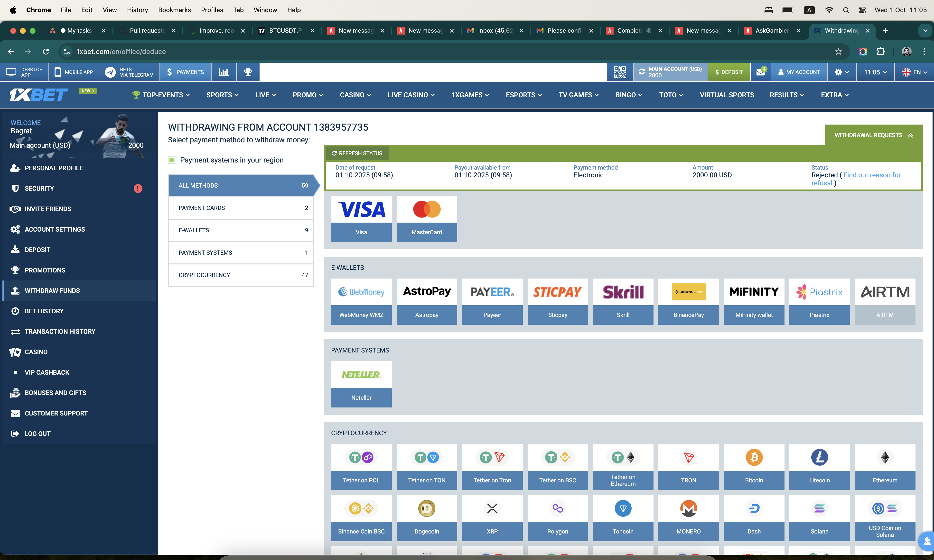Expand the TOP-EVENTS dropdown
Image resolution: width=934 pixels, height=560 pixels.
161,95
